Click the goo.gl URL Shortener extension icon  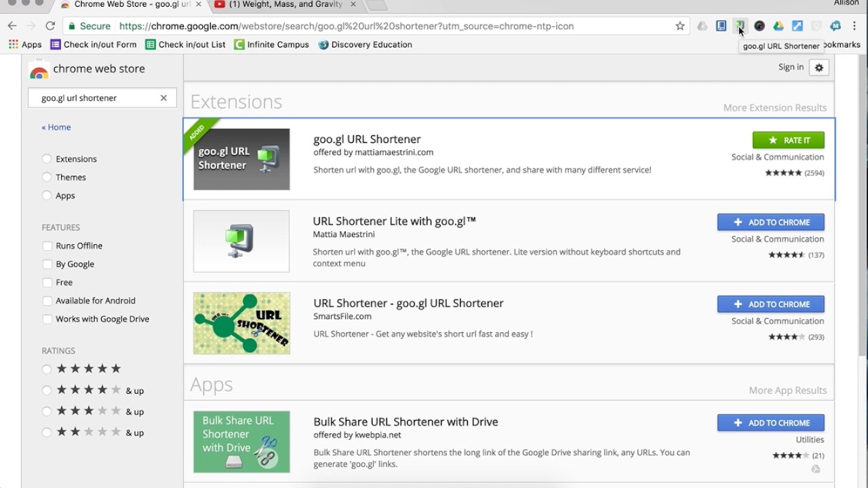[740, 26]
